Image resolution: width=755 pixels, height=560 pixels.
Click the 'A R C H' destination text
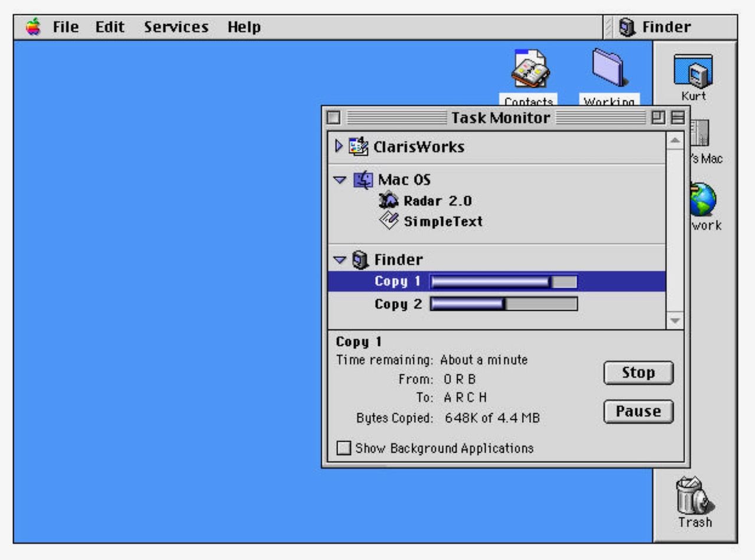point(465,398)
